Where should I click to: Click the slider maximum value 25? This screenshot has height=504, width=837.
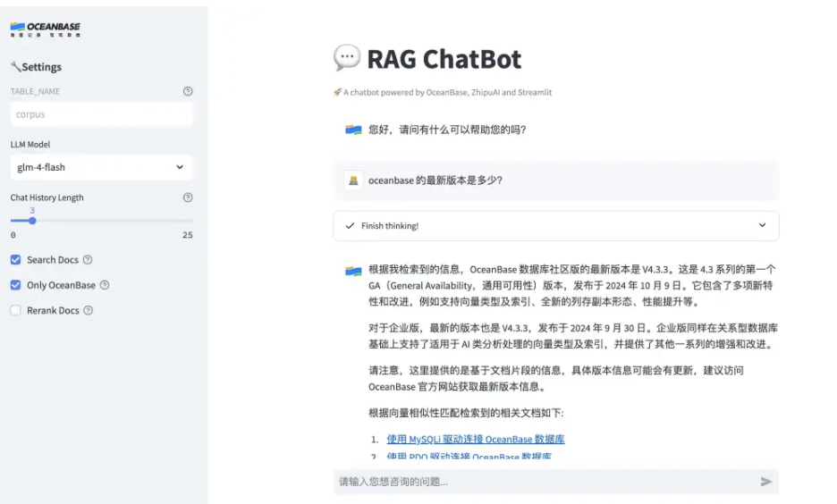pos(188,235)
